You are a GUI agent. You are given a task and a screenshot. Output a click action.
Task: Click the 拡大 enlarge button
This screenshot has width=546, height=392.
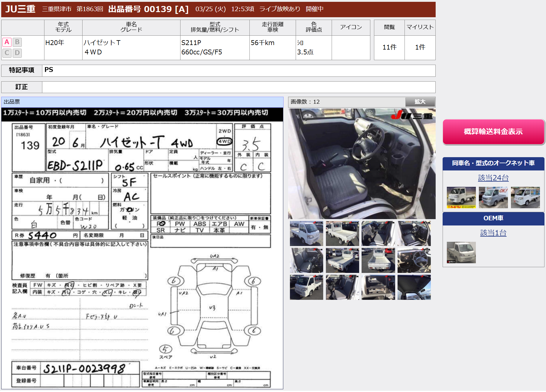coord(420,102)
